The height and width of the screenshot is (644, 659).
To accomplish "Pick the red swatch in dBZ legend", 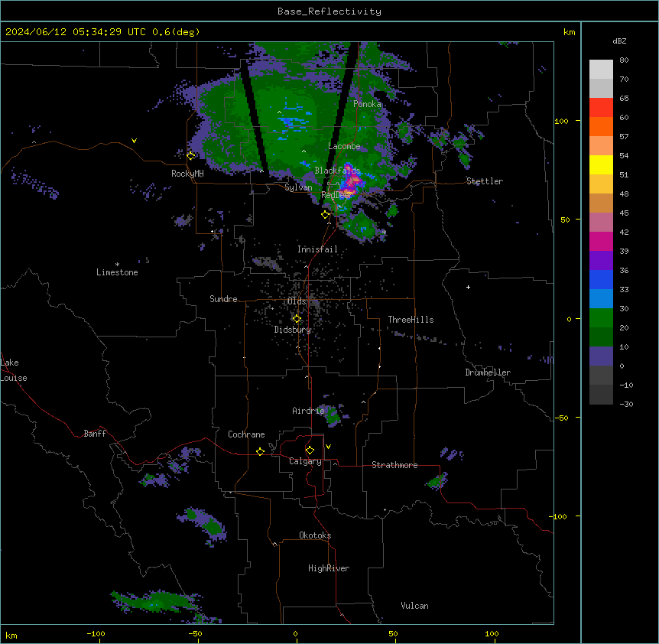I will pos(601,107).
